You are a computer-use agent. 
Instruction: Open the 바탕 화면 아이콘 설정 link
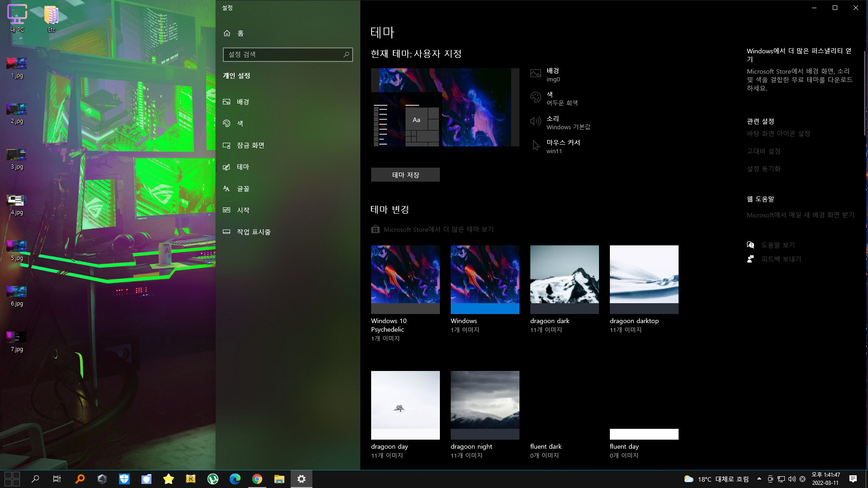tap(778, 134)
